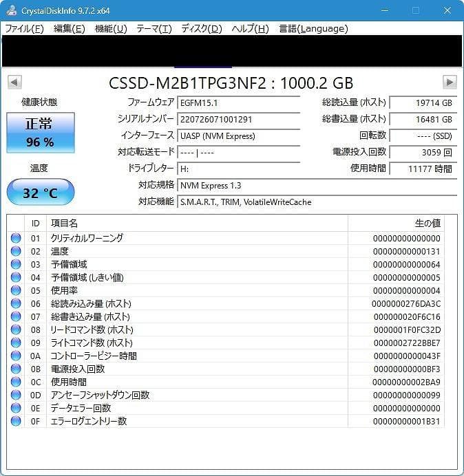Image resolution: width=464 pixels, height=476 pixels.
Task: Select the アンセーフシャットダウン回数 attribute name
Action: tap(100, 395)
